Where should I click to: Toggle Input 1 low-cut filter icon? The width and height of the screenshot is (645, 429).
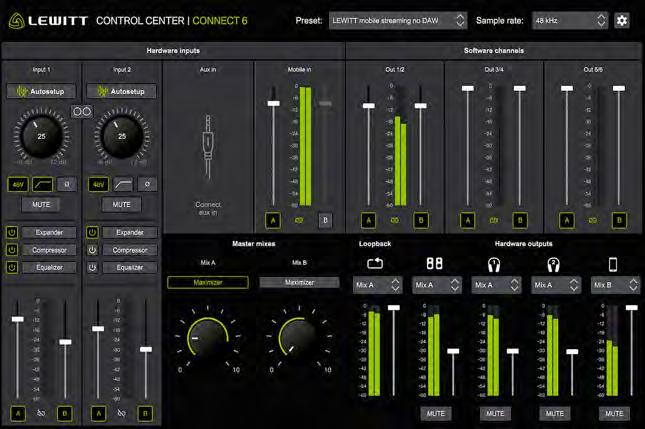point(43,184)
